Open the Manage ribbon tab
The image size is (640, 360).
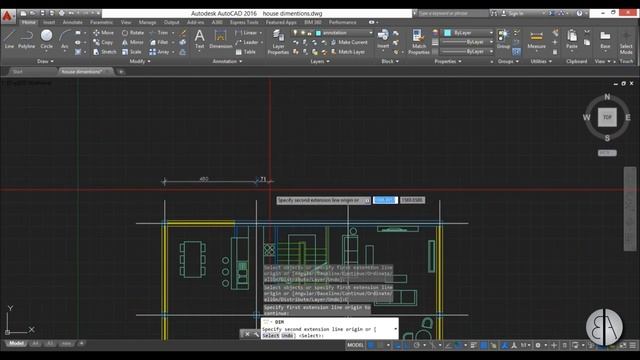(x=147, y=22)
